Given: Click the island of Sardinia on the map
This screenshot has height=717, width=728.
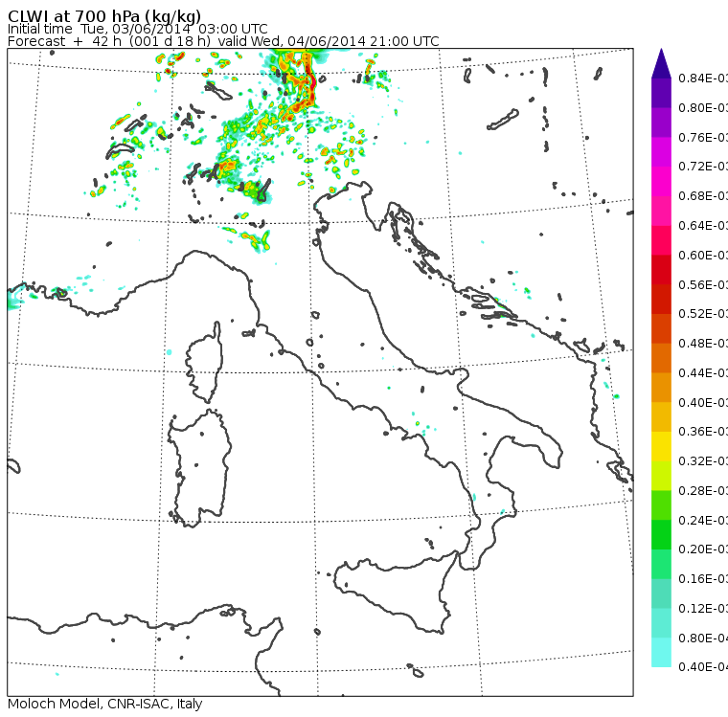Looking at the screenshot, I should 200,468.
